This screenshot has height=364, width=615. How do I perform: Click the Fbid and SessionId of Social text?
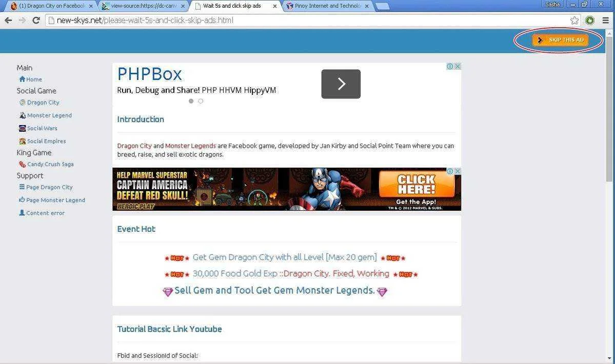(x=157, y=356)
